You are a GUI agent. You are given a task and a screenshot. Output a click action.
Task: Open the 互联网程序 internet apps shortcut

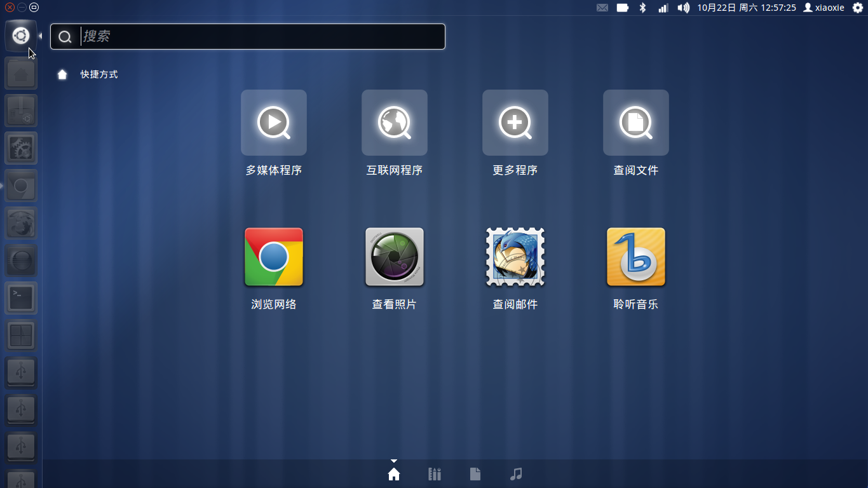(395, 123)
